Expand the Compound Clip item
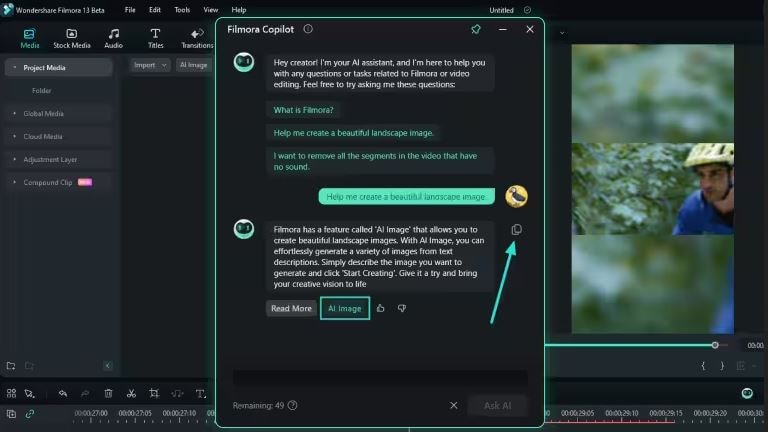This screenshot has width=768, height=432. [14, 182]
